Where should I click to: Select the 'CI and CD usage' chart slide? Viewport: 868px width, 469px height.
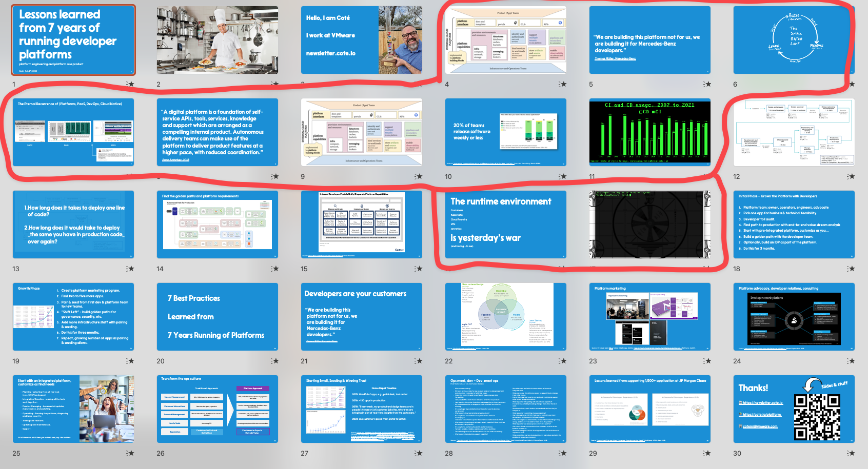650,132
